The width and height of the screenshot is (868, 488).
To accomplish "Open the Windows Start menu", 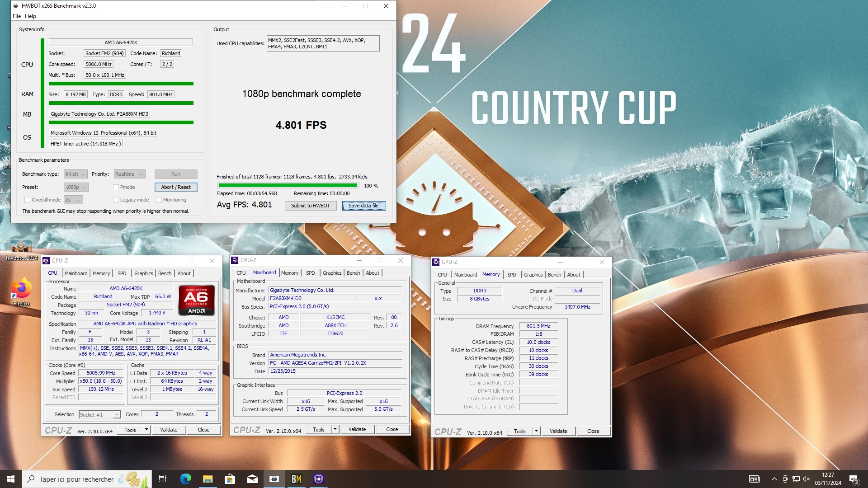I will 11,479.
